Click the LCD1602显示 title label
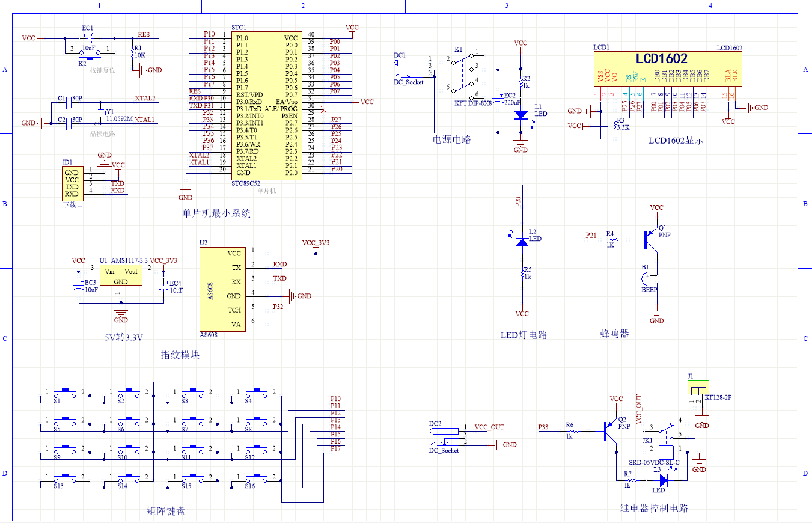Screen dimensions: 812x523 [676, 141]
